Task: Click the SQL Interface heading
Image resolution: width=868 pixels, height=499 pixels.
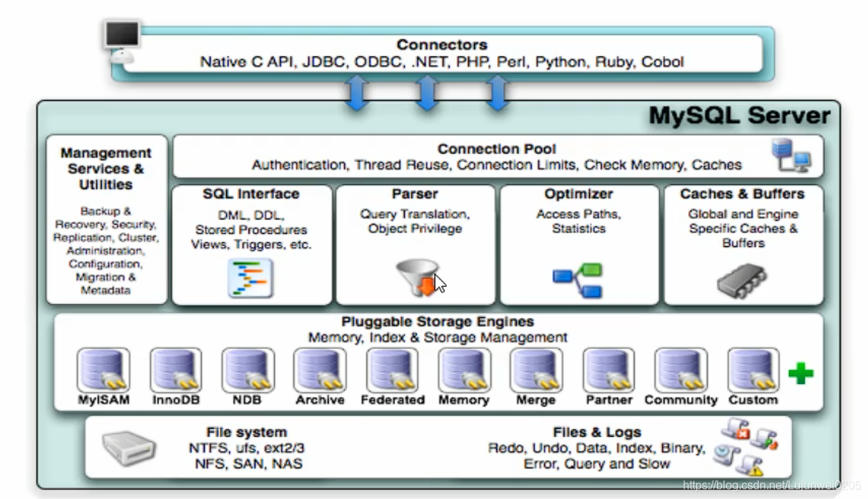Action: point(251,194)
